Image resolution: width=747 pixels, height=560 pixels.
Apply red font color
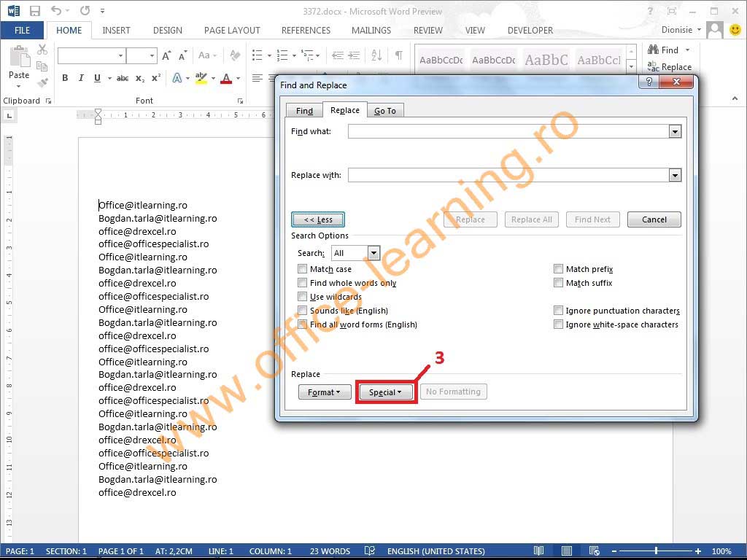tap(226, 78)
